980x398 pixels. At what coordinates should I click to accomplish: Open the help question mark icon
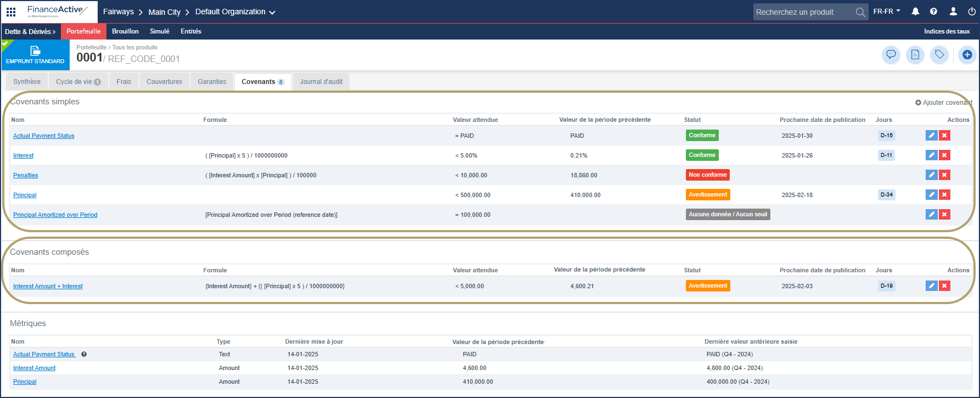coord(933,12)
